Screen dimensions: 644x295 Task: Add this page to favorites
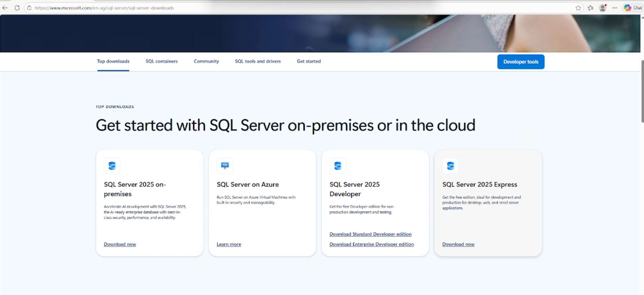(578, 8)
